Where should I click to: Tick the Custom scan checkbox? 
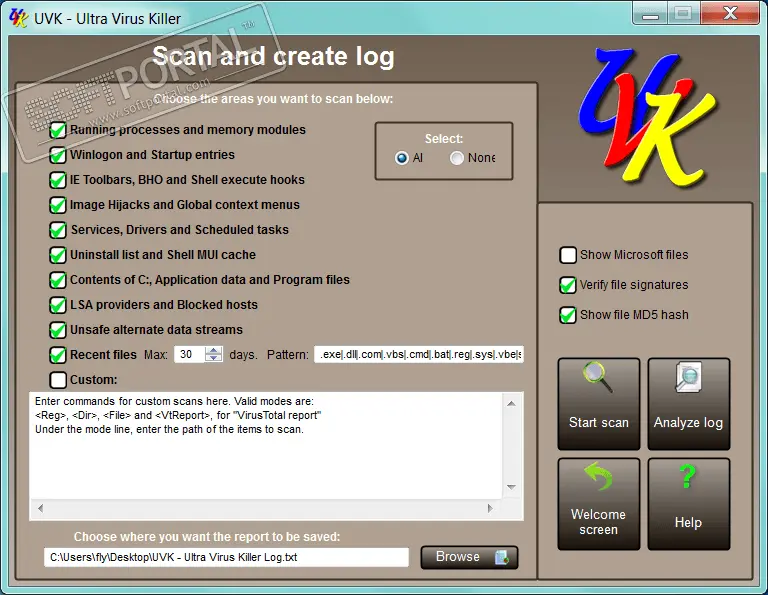[58, 380]
